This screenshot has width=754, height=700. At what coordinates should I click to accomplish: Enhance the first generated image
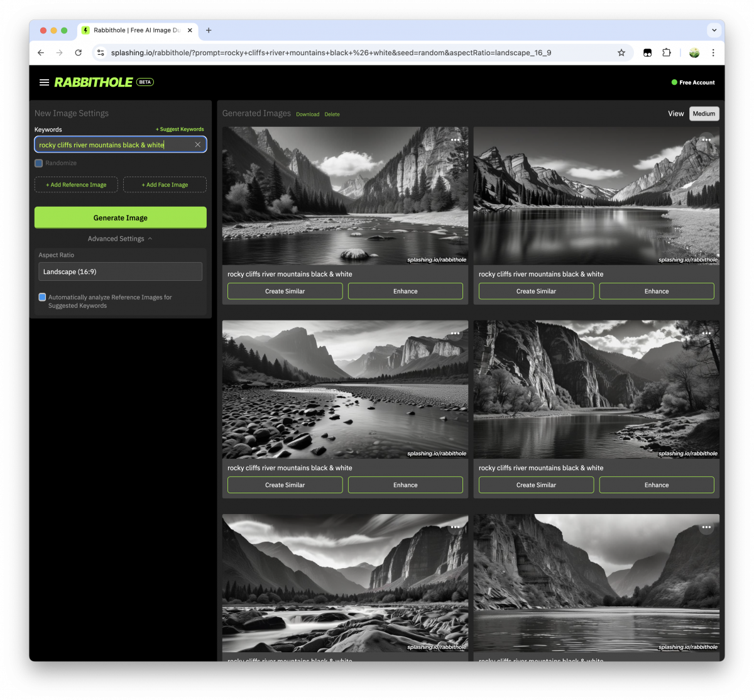tap(405, 291)
